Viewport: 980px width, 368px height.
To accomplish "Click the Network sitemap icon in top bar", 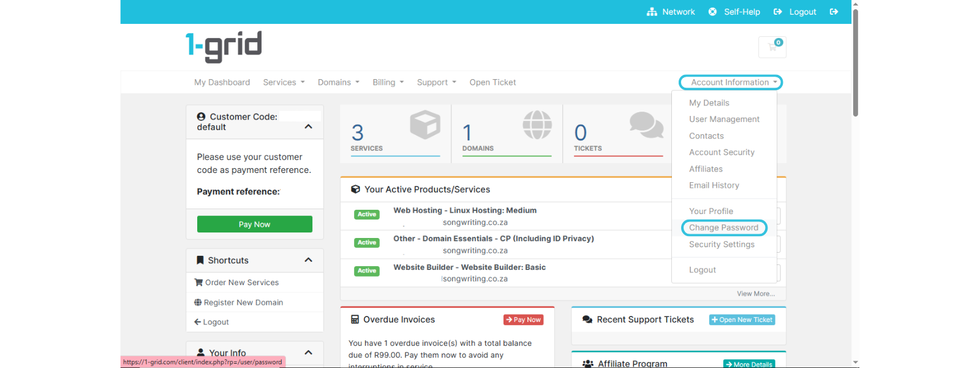I will 652,12.
